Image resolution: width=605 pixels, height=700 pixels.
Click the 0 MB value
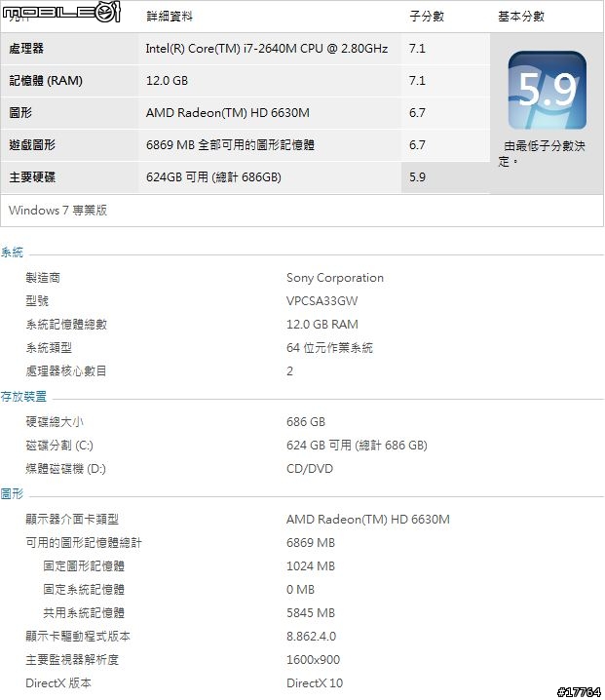[300, 589]
